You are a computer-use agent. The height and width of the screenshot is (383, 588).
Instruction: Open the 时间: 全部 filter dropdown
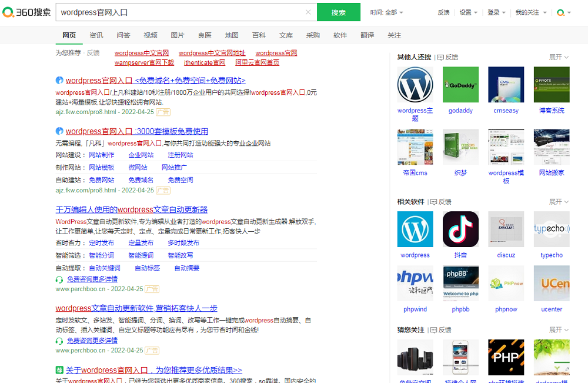pos(386,12)
